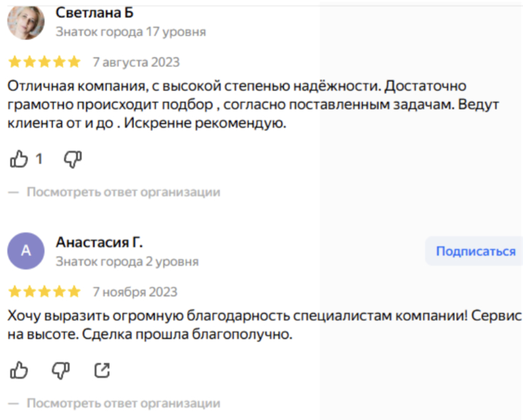The width and height of the screenshot is (523, 420).
Task: Expand organization reply under Светлана's review
Action: [x=123, y=192]
